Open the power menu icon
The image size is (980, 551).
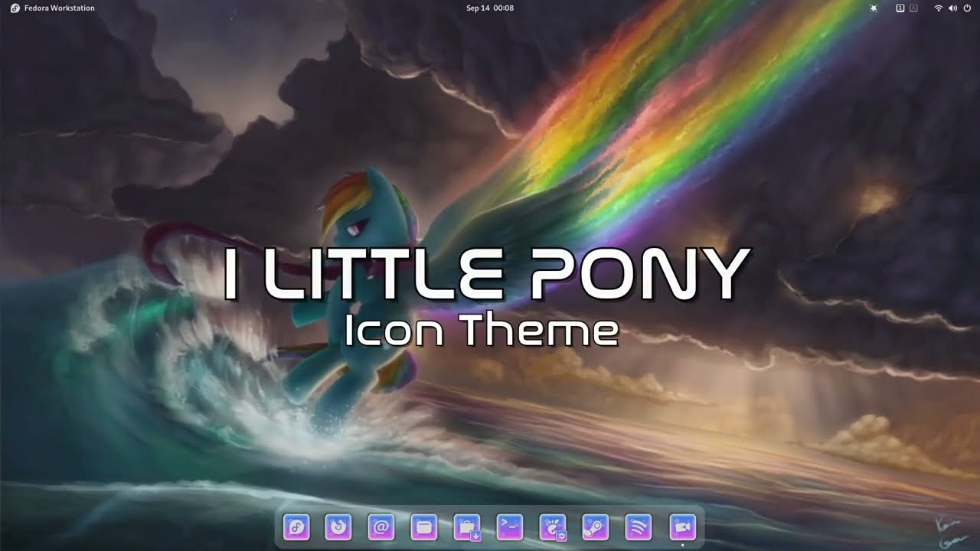click(x=967, y=8)
